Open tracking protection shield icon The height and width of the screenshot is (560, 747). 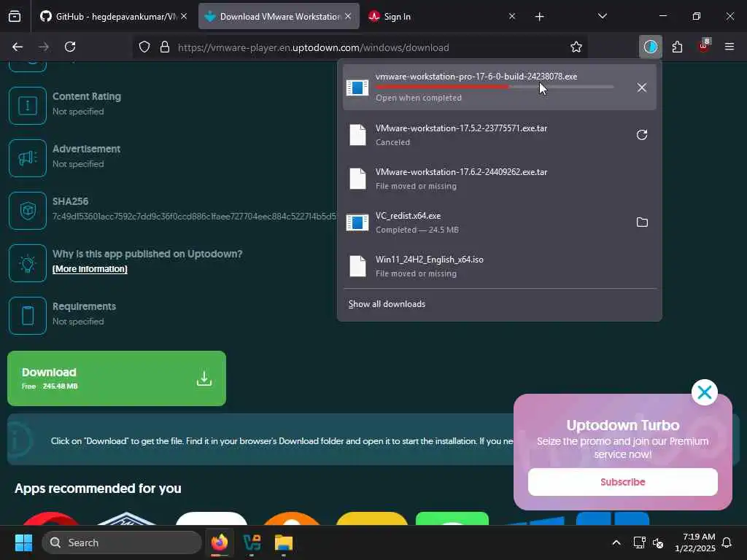click(x=144, y=47)
